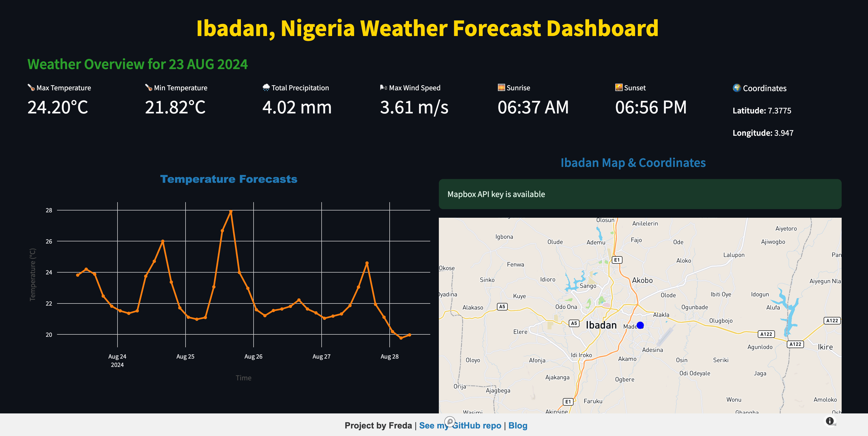The image size is (868, 436).
Task: Click the blue location marker on the map
Action: [640, 325]
